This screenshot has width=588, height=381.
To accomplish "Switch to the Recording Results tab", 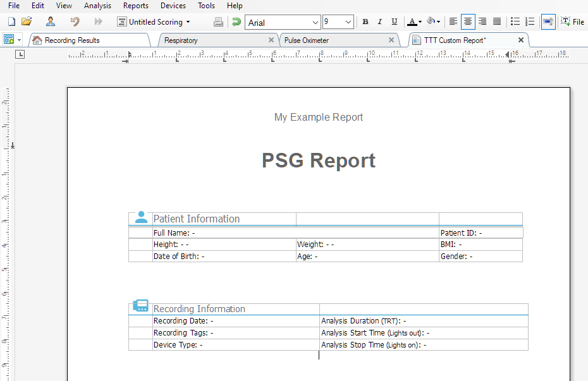I will coord(89,40).
